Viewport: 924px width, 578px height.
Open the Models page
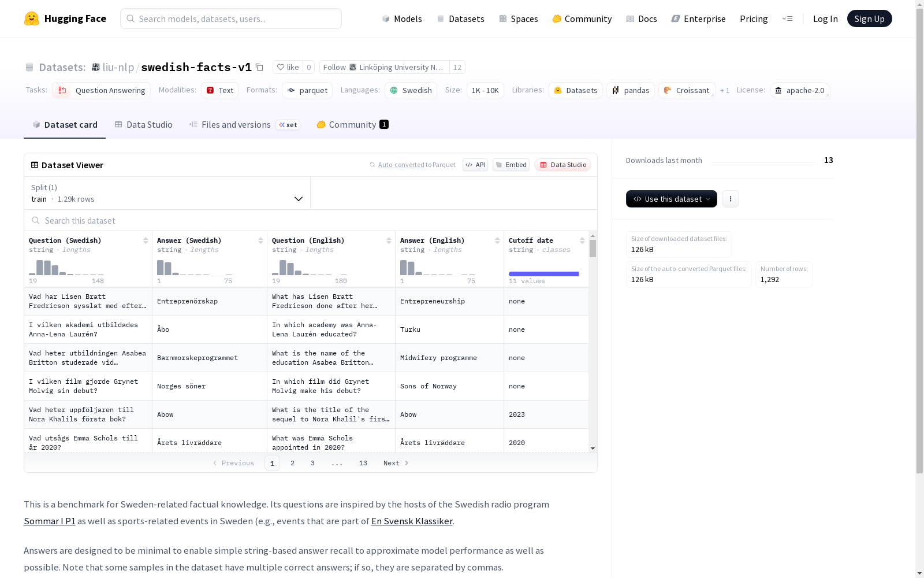[402, 18]
